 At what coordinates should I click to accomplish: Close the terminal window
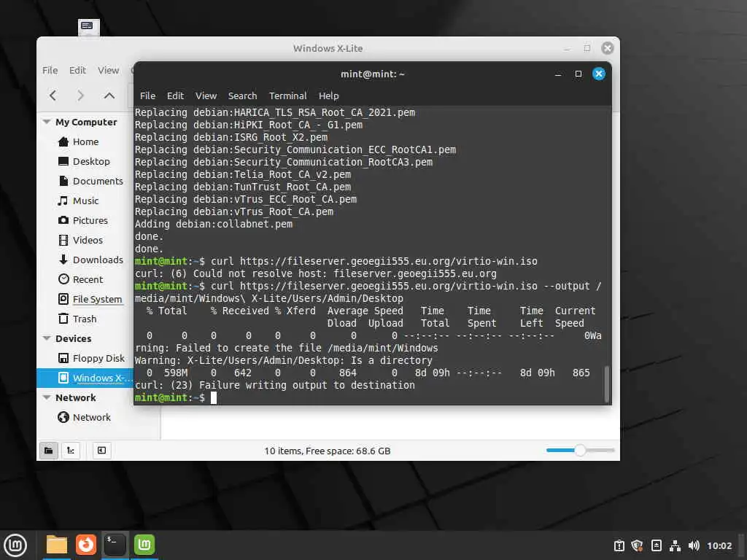point(599,74)
